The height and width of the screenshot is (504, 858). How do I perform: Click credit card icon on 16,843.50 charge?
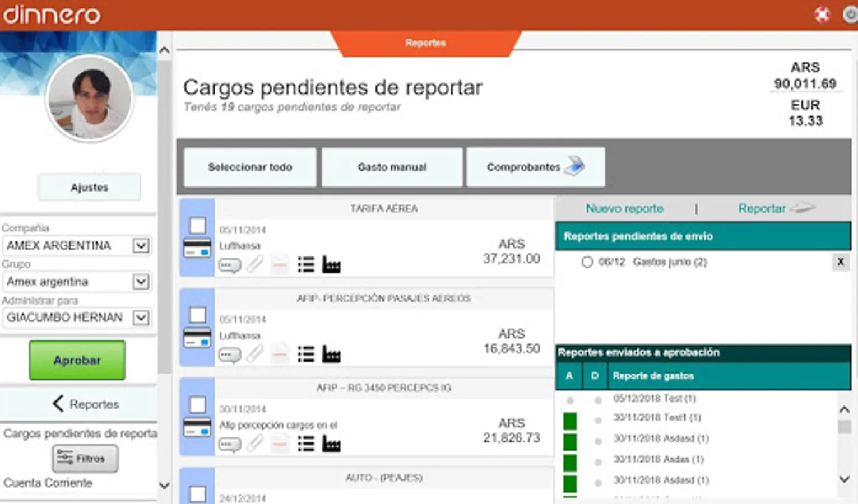tap(197, 338)
